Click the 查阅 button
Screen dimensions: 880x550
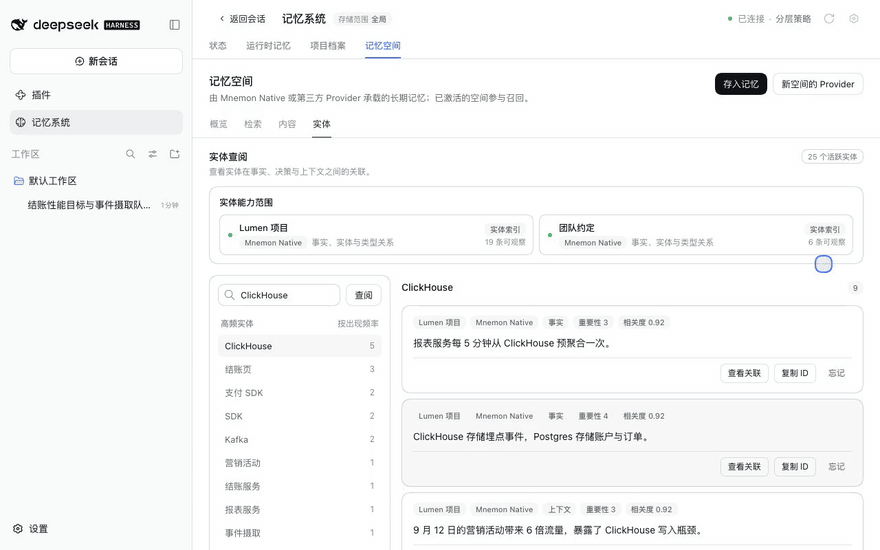364,295
